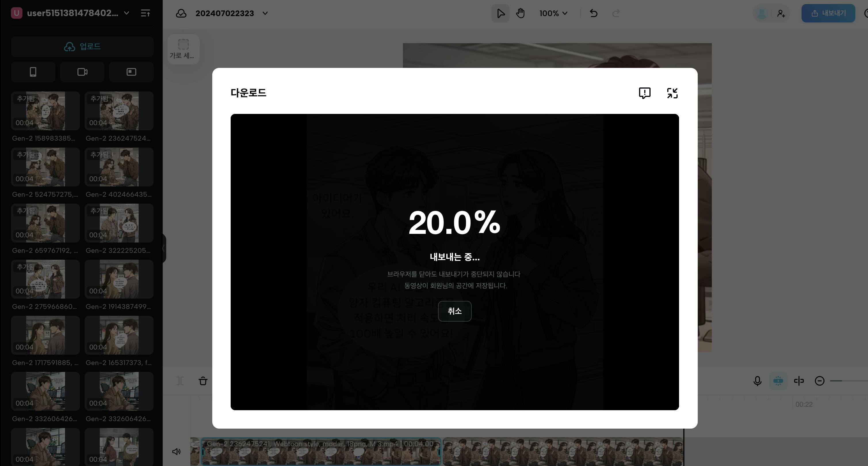Cancel the export with 취소 button
The height and width of the screenshot is (466, 868).
tap(454, 311)
